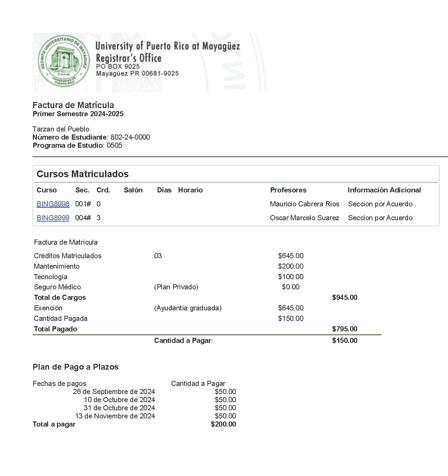Click the 'Días' column header
The image size is (448, 476).
pos(164,190)
